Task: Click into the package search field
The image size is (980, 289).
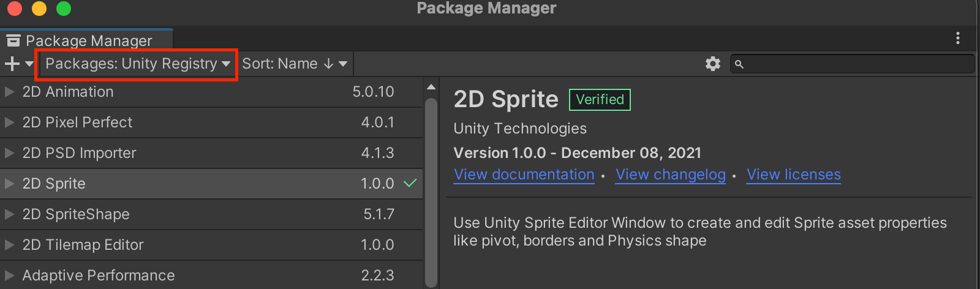Action: pos(853,64)
